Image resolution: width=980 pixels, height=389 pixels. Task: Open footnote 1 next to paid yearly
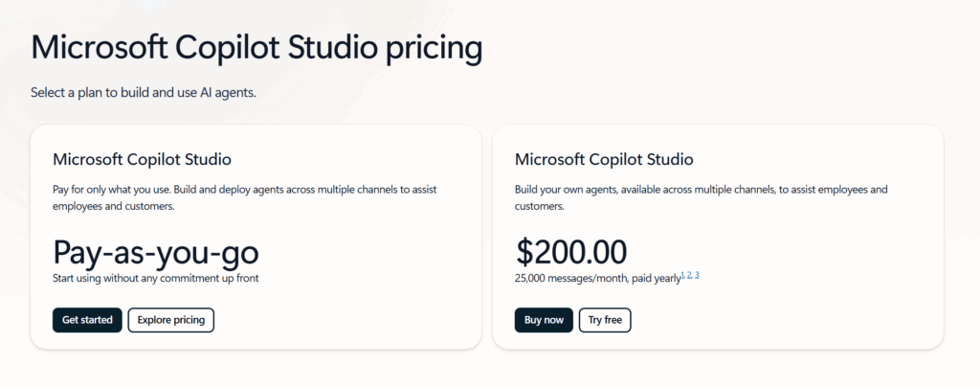(683, 275)
